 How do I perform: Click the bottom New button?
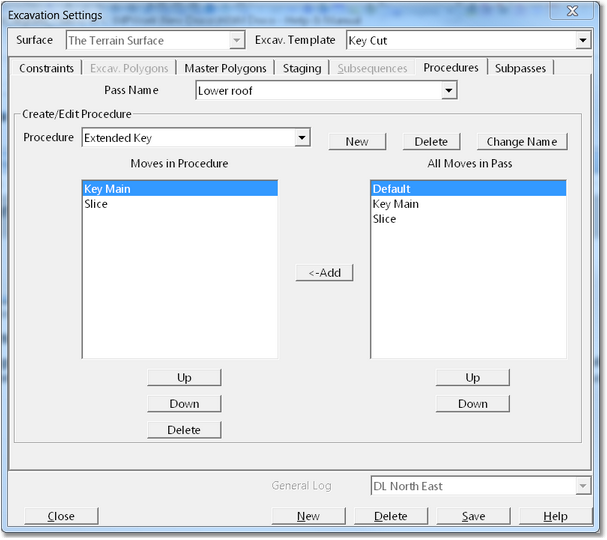pos(309,516)
